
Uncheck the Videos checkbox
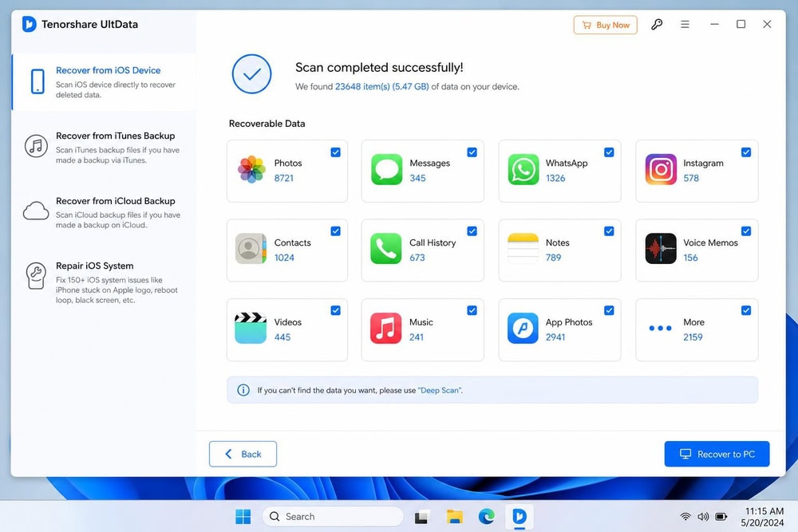(335, 310)
